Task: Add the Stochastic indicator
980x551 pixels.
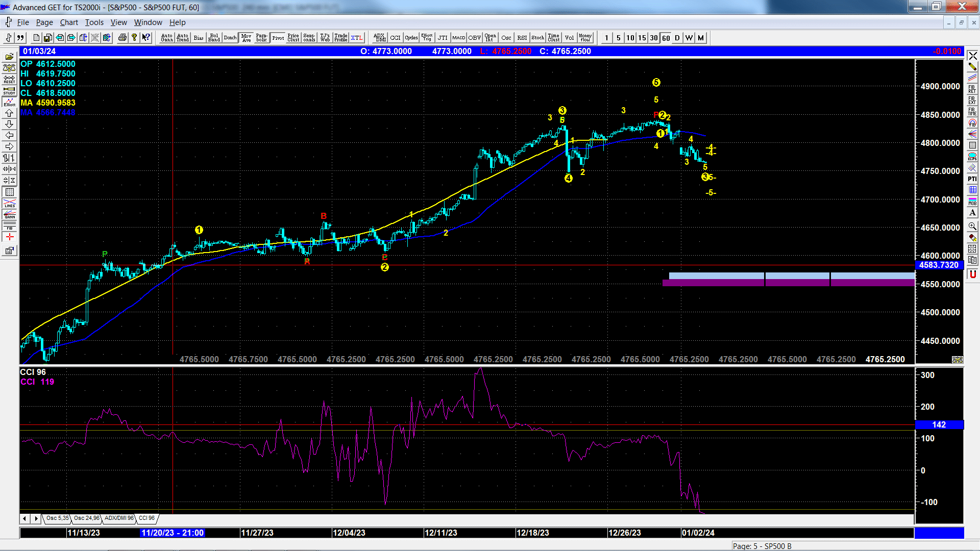Action: point(538,38)
